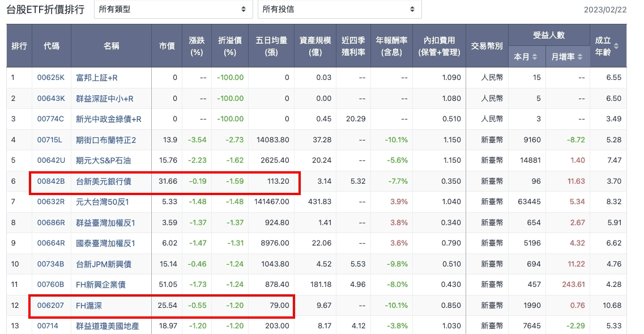Click the 年報酬率(含息) column header
Image resolution: width=644 pixels, height=334 pixels.
pos(392,46)
